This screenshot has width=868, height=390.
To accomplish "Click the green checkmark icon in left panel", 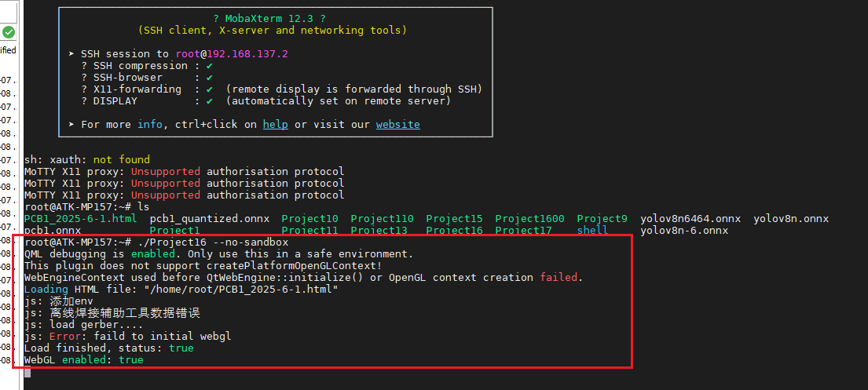I will (9, 32).
